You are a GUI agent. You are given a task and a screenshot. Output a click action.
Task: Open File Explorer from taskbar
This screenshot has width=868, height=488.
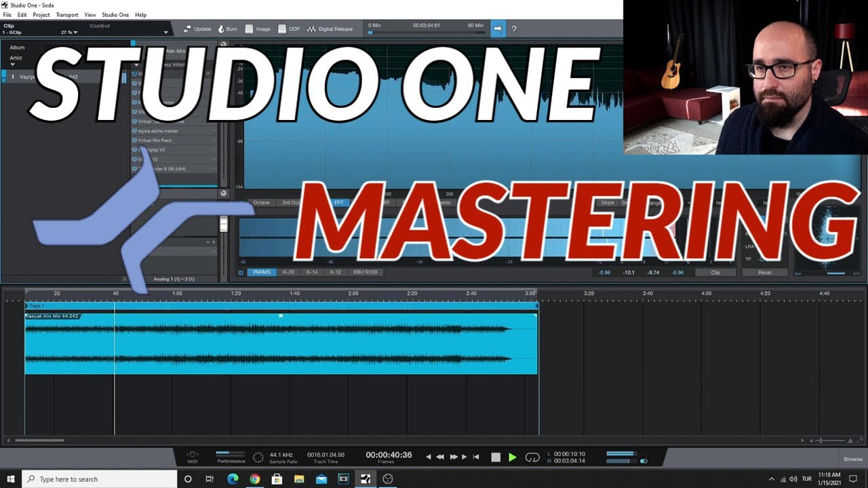tap(299, 479)
